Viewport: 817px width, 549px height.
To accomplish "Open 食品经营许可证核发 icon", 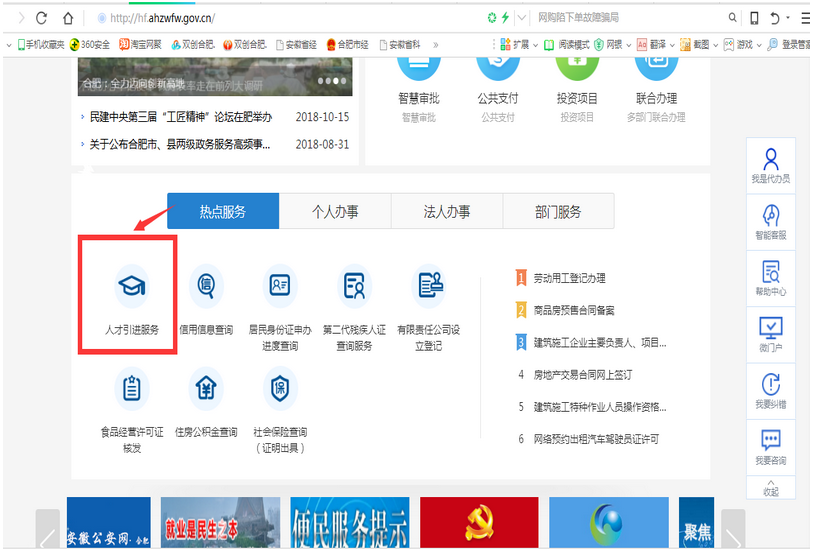I will [132, 389].
